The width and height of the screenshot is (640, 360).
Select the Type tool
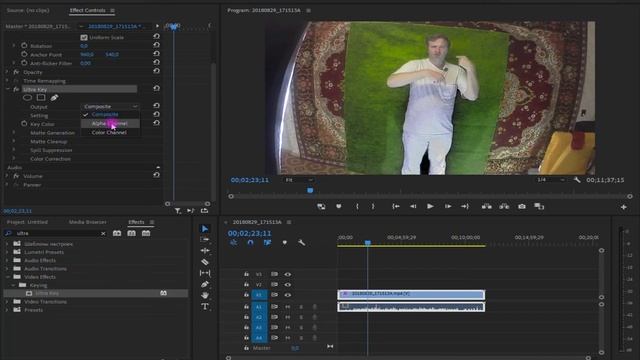click(x=205, y=306)
